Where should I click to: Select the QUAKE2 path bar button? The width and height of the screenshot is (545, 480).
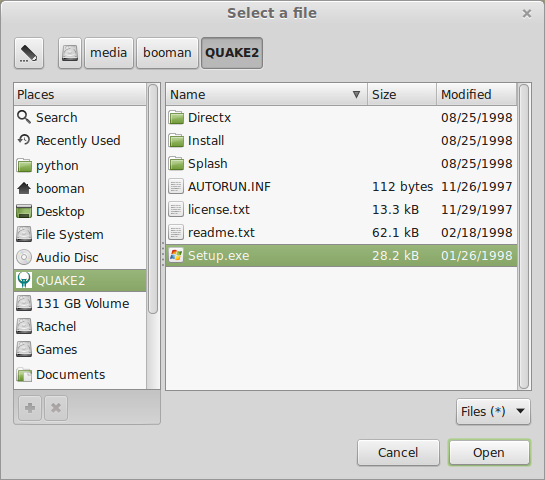click(x=232, y=53)
